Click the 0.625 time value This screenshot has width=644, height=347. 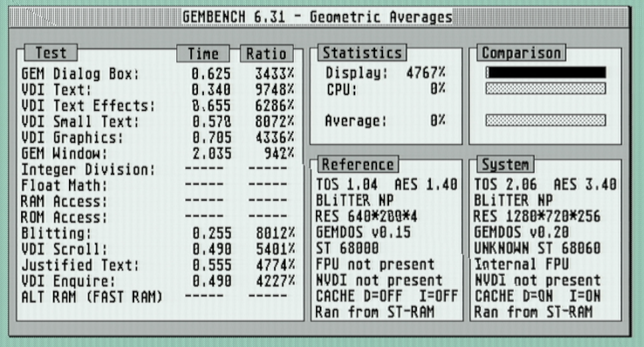click(x=211, y=74)
